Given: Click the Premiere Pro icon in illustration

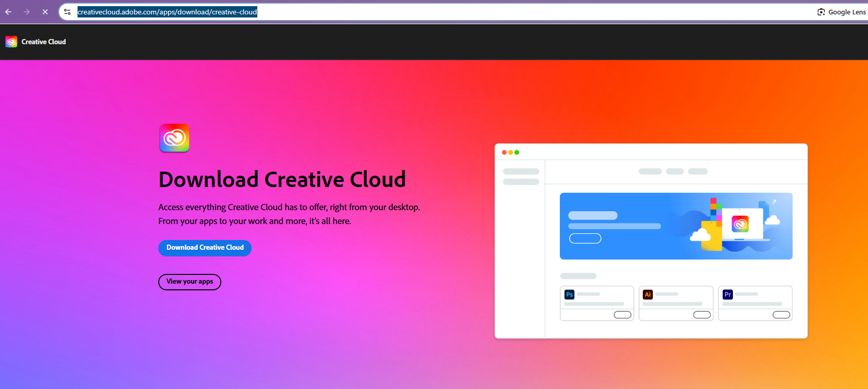Looking at the screenshot, I should point(727,294).
